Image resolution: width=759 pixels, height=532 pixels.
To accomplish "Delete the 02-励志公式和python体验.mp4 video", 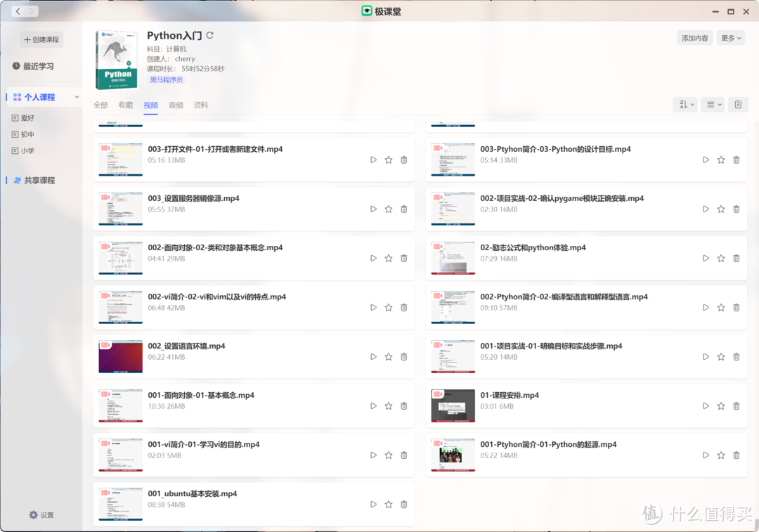I will [736, 258].
